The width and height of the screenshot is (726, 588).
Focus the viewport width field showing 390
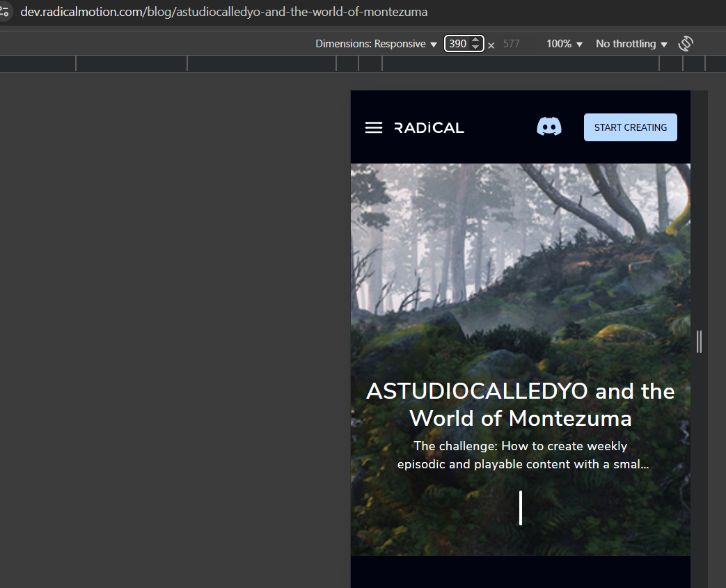click(459, 44)
